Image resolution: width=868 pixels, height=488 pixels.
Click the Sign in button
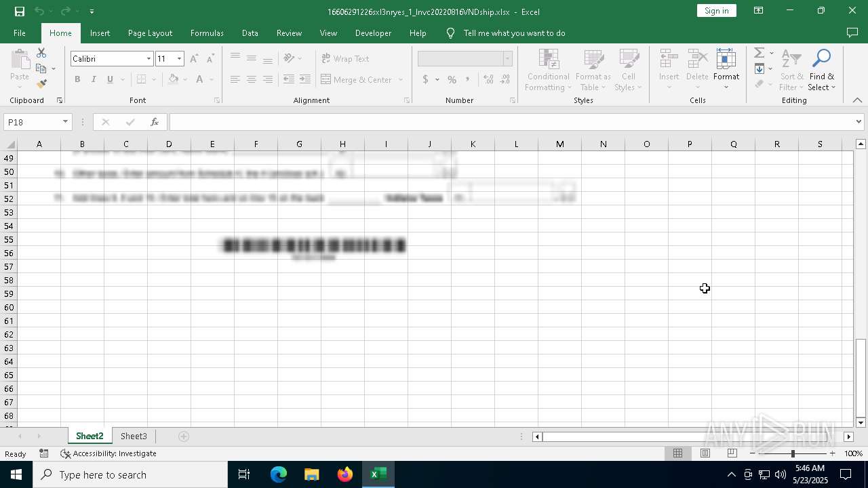tap(716, 11)
